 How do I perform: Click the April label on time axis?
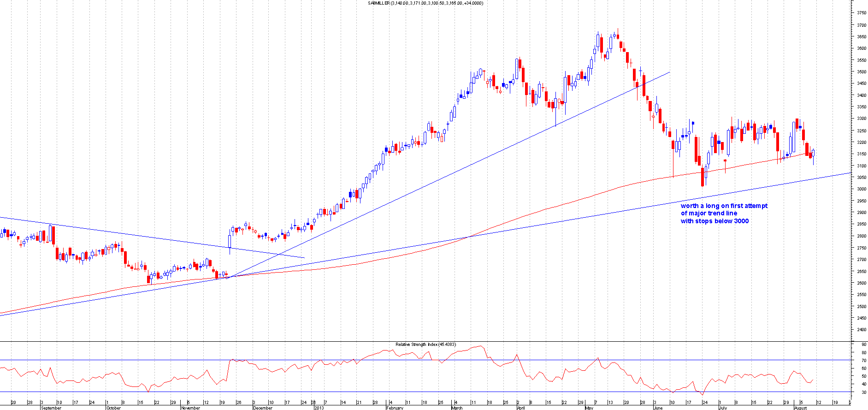point(521,408)
